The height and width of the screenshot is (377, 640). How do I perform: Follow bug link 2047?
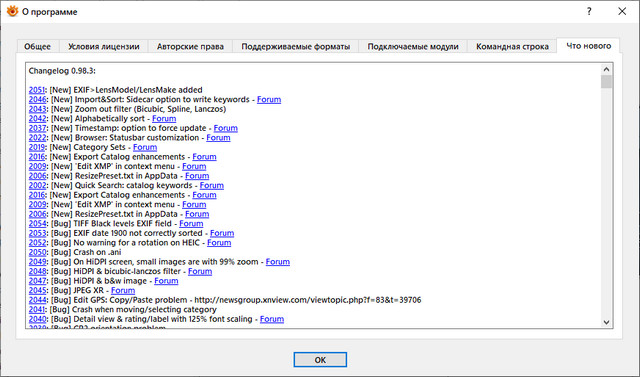37,281
